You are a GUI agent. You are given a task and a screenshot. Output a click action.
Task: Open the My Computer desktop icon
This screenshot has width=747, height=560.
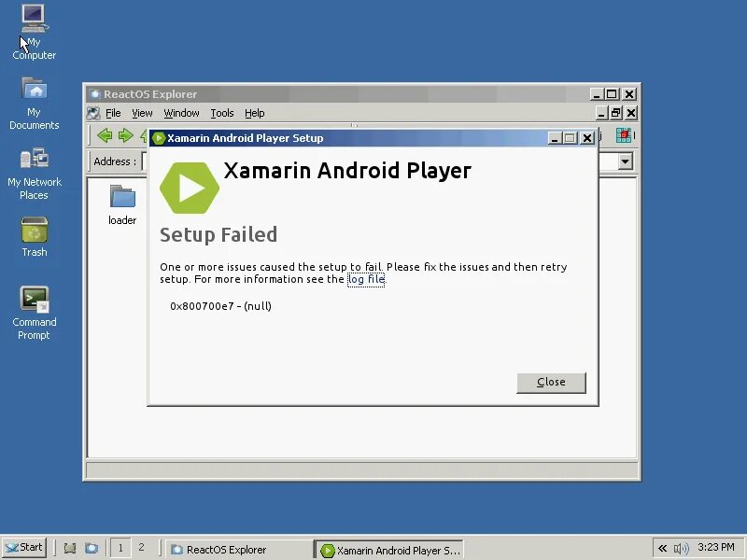point(34,32)
